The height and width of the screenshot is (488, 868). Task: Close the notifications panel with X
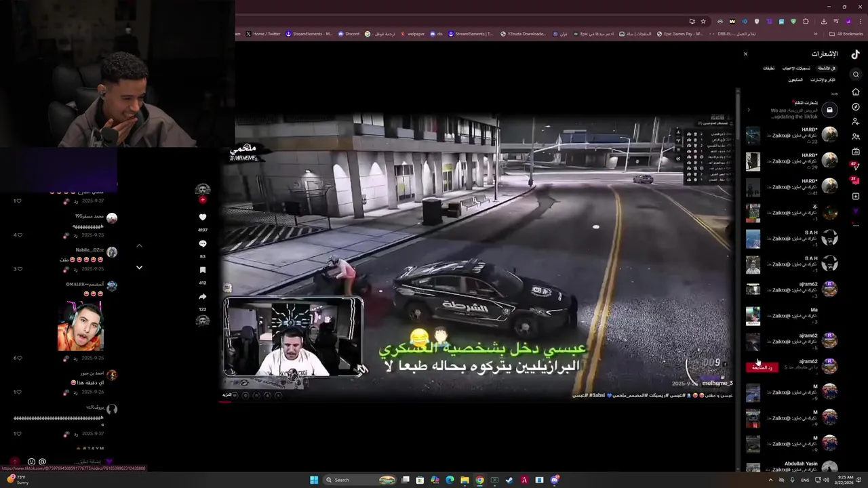pyautogui.click(x=745, y=54)
